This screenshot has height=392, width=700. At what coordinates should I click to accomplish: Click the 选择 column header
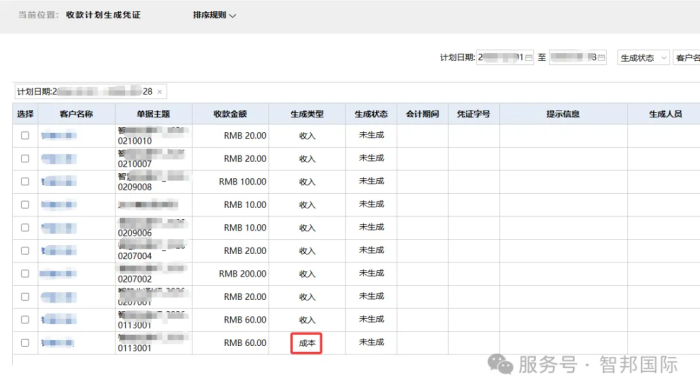tap(25, 114)
